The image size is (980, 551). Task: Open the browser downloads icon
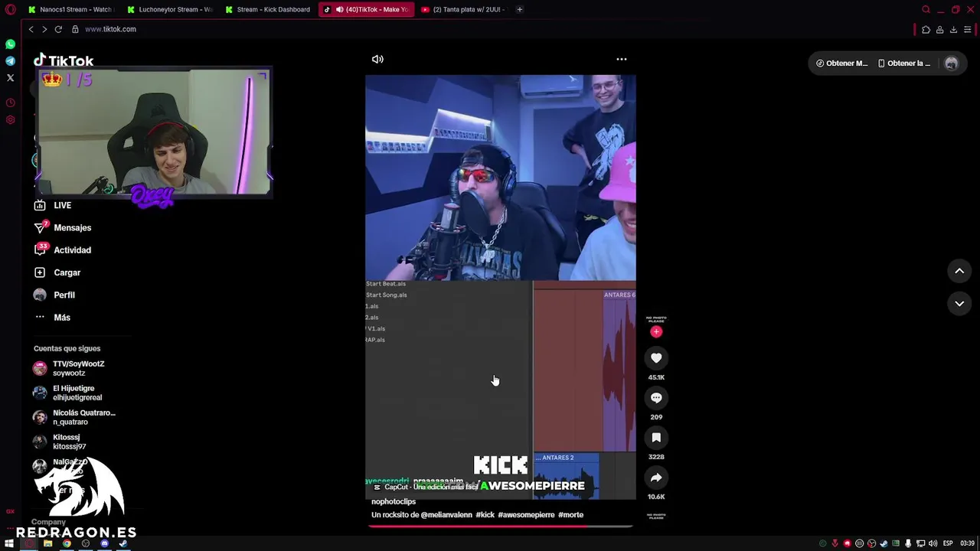(x=953, y=29)
